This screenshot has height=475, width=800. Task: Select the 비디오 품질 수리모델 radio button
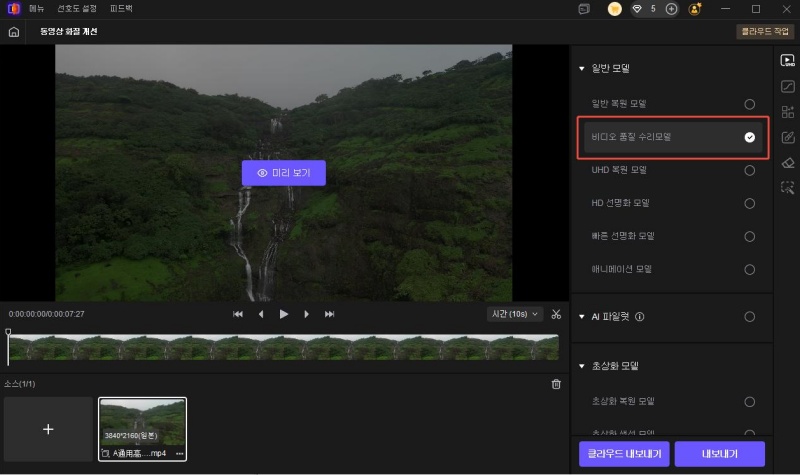coord(749,137)
